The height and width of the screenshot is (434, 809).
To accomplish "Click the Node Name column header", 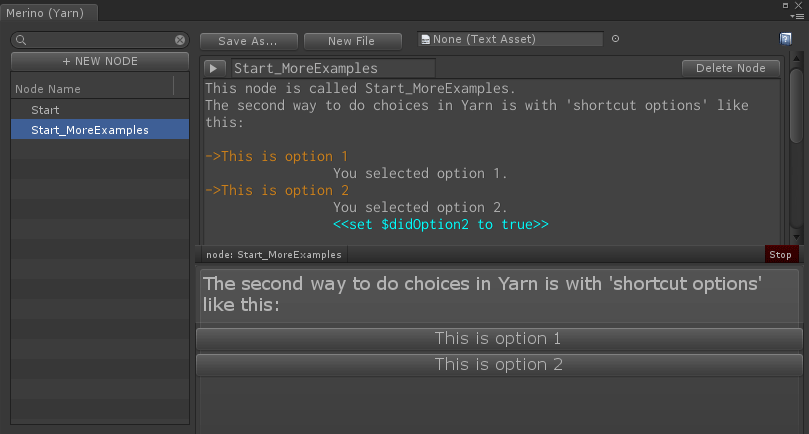I will pos(48,89).
